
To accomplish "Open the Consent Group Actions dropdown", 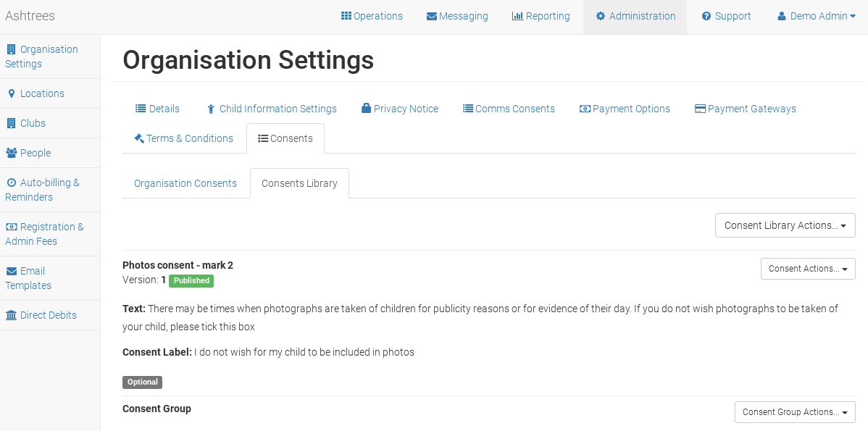I will pos(794,412).
